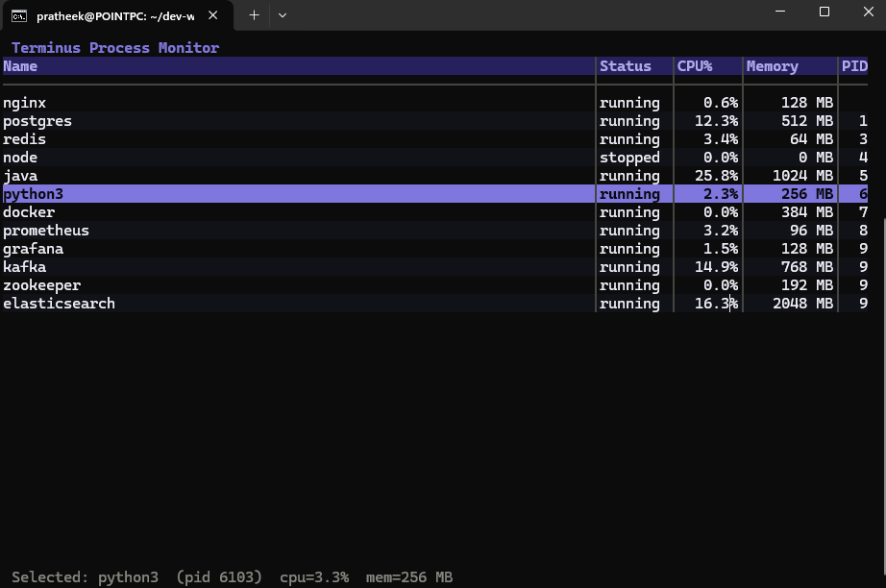
Task: Click the 64 MB memory of redis
Action: [811, 139]
